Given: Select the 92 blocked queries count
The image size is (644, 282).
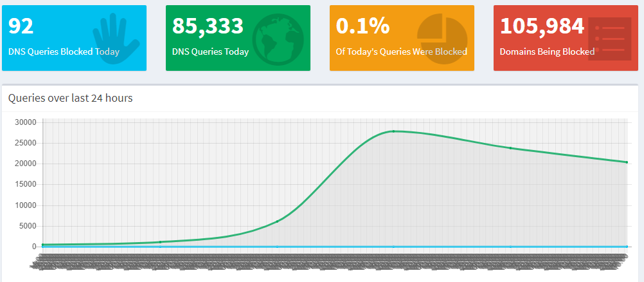Looking at the screenshot, I should point(21,26).
